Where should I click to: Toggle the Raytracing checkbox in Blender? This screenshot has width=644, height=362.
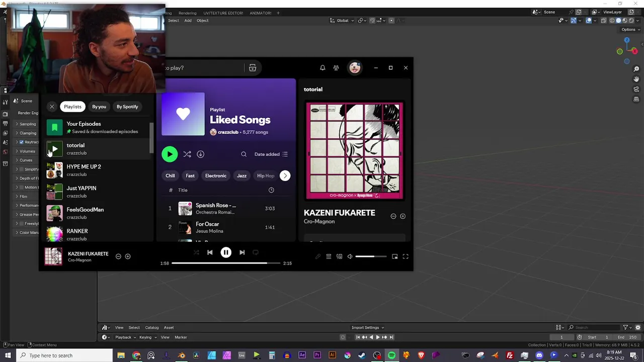[21, 142]
